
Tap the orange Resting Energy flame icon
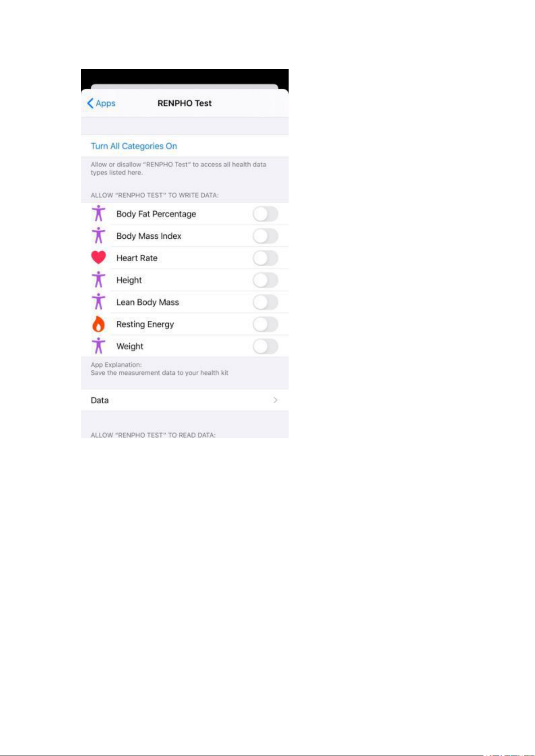pos(98,323)
